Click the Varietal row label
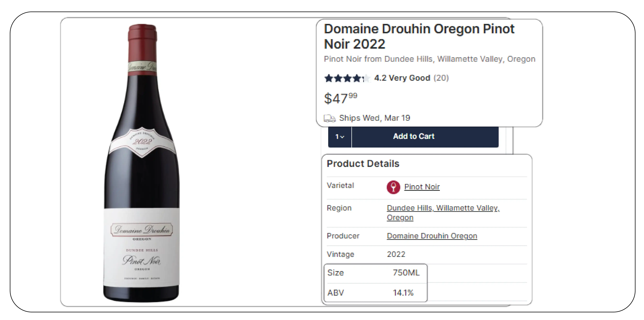This screenshot has height=320, width=644. 340,186
